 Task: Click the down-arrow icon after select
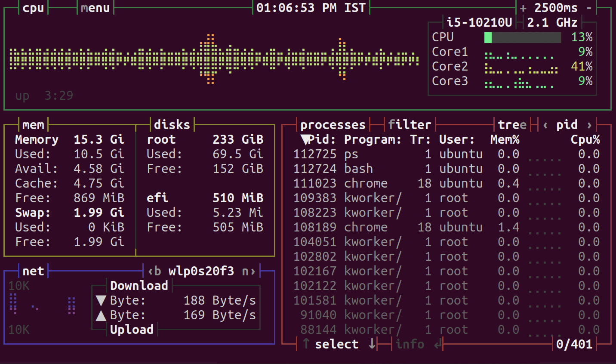(372, 344)
